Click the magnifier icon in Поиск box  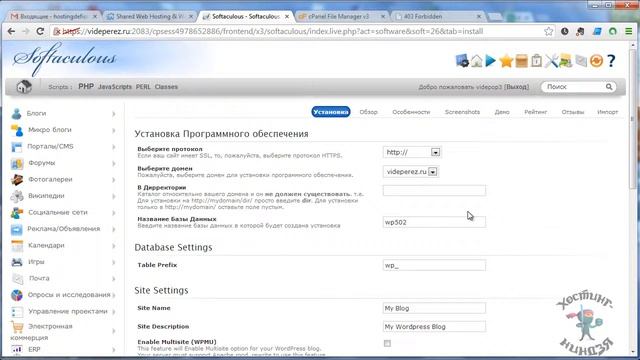point(609,87)
